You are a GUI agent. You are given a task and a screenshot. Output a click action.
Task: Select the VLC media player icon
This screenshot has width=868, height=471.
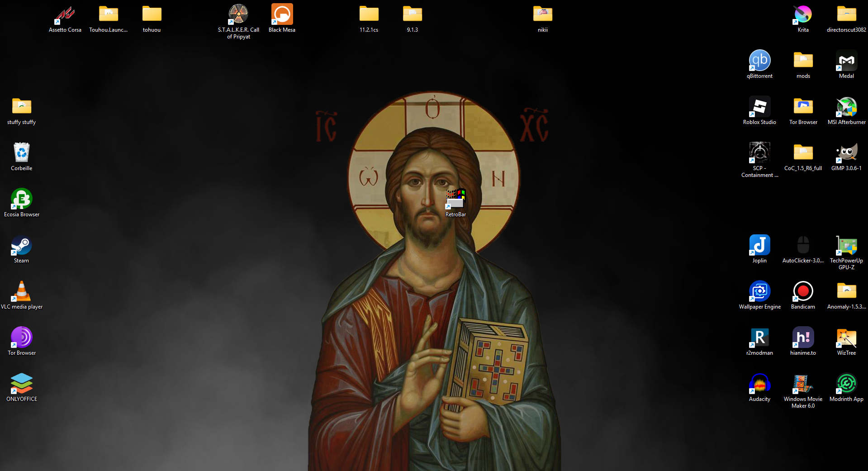[21, 292]
